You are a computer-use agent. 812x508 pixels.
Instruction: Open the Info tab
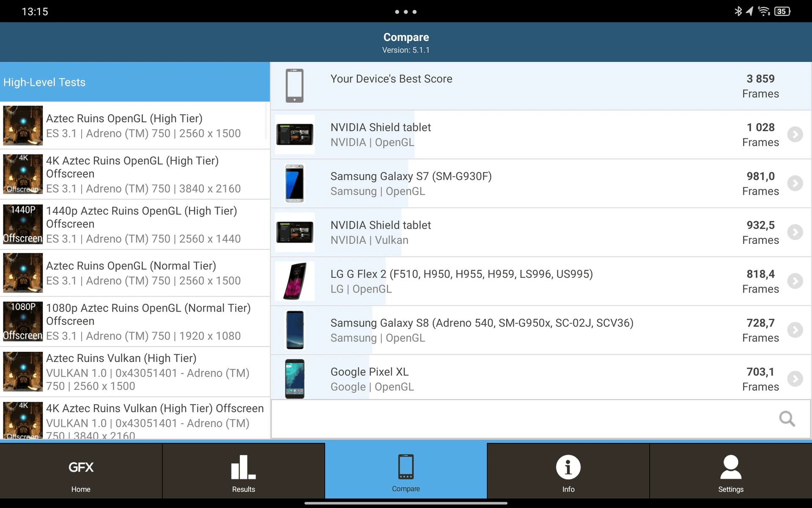[x=568, y=471]
